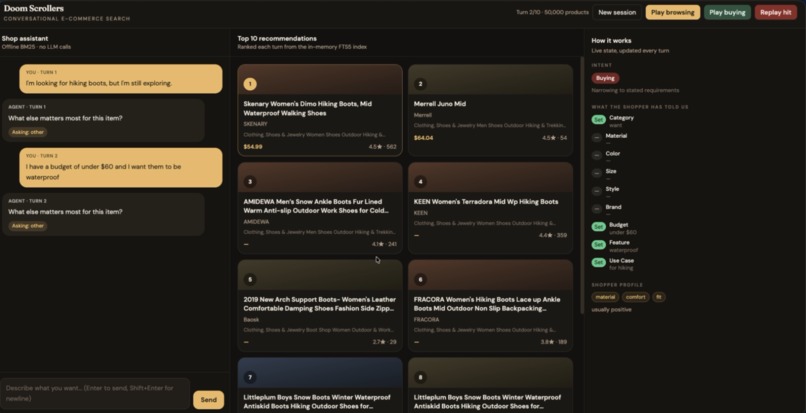Click the 2.7 star 29 rating
The image size is (806, 413).
point(384,342)
